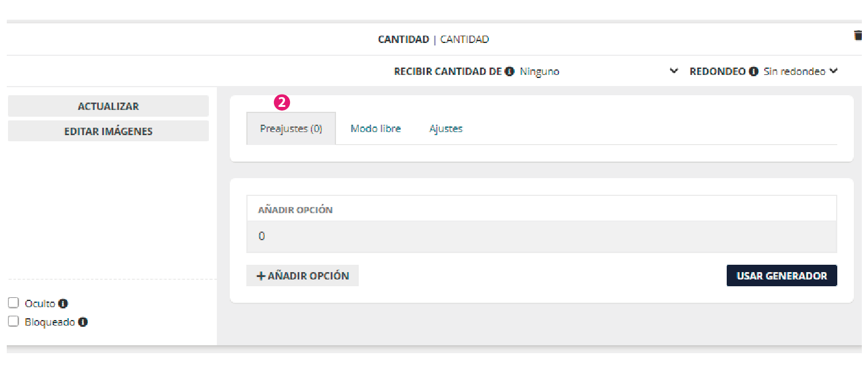The image size is (868, 379).
Task: Toggle the Bloqueado checkbox
Action: pos(14,321)
